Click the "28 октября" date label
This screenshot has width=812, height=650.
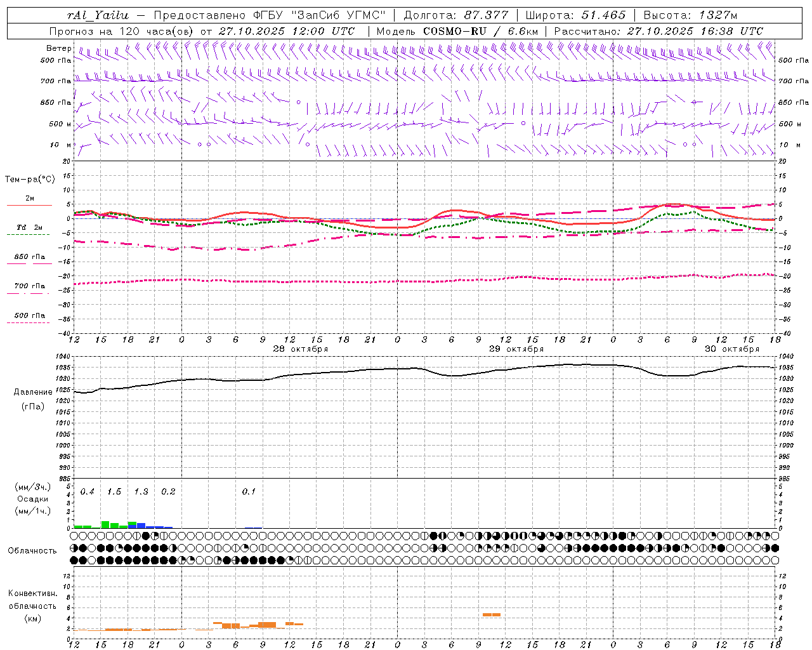click(x=301, y=349)
